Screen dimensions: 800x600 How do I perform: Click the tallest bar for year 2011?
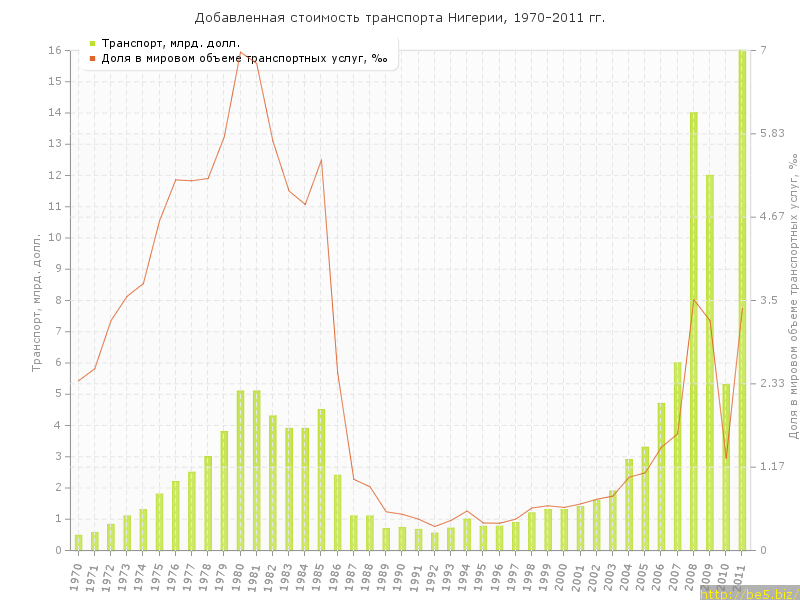click(x=742, y=300)
